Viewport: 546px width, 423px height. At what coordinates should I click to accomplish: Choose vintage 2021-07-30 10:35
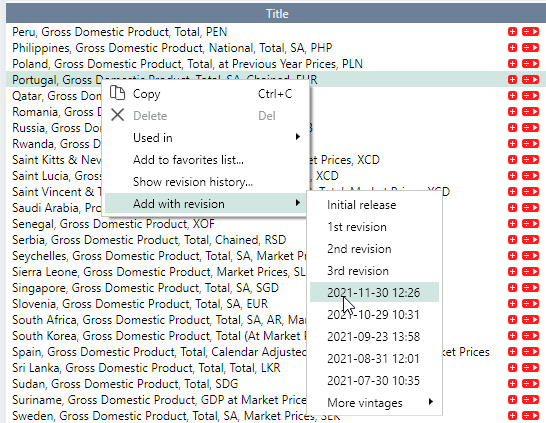coord(373,381)
